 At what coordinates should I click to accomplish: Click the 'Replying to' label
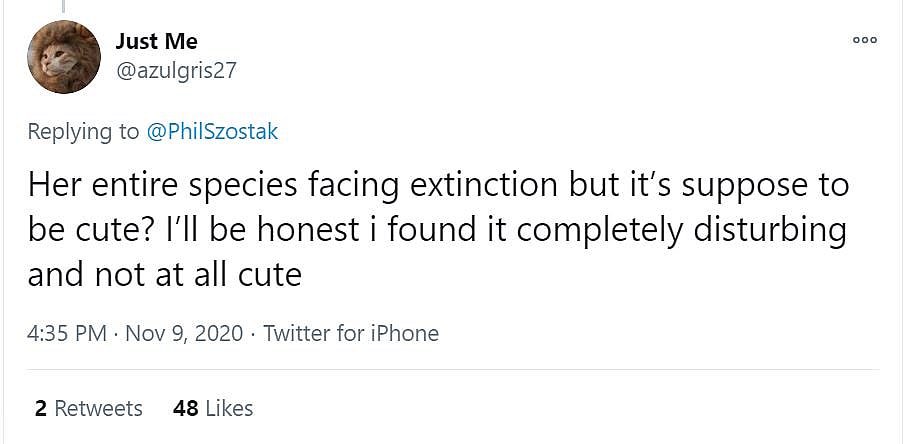coord(84,131)
